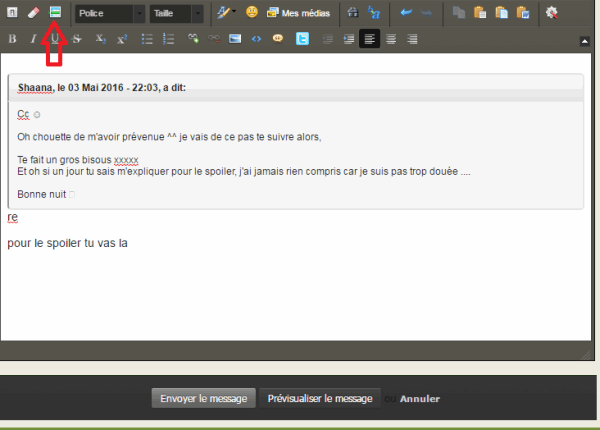The height and width of the screenshot is (430, 600).
Task: Open the special BBCode icon
Action: tap(55, 13)
